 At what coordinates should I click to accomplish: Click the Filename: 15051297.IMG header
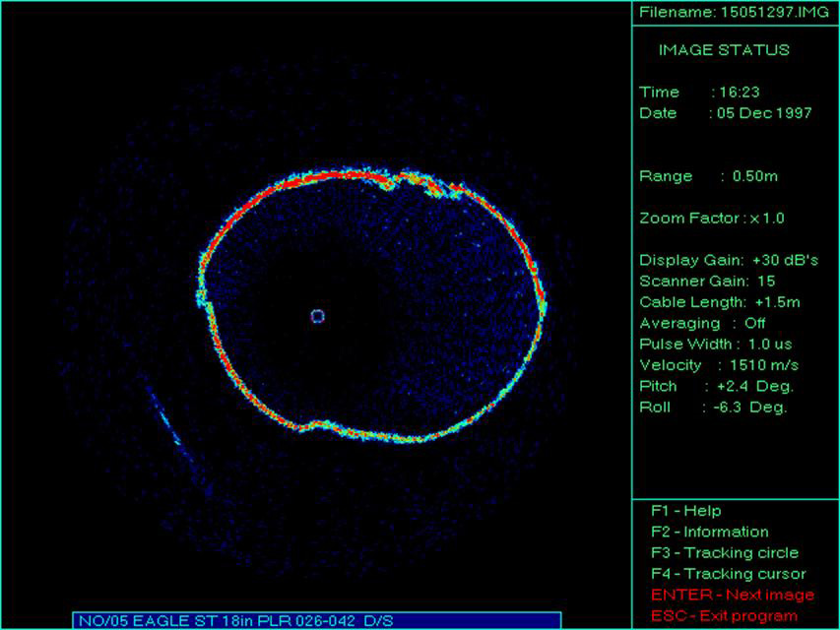(x=734, y=13)
